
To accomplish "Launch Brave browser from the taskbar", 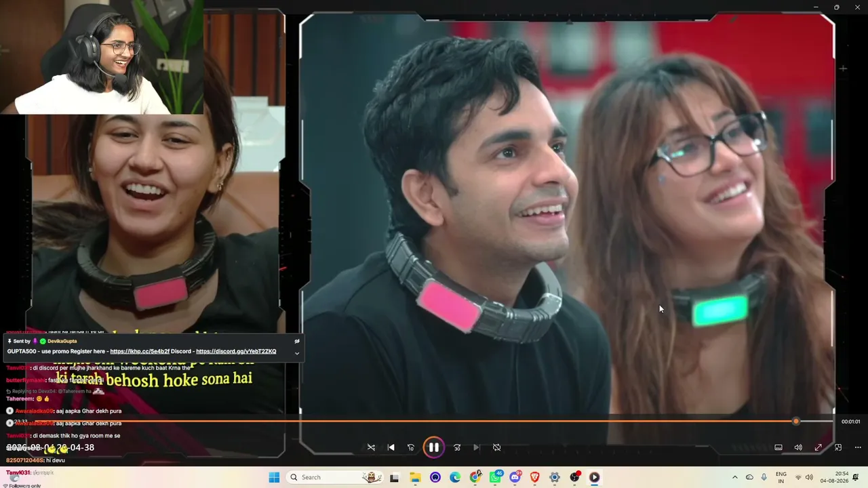I will (x=535, y=477).
